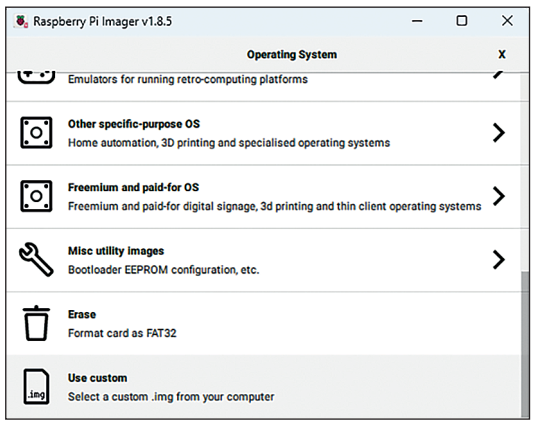Image resolution: width=535 pixels, height=427 pixels.
Task: Open the Misc utility images category
Action: (263, 260)
